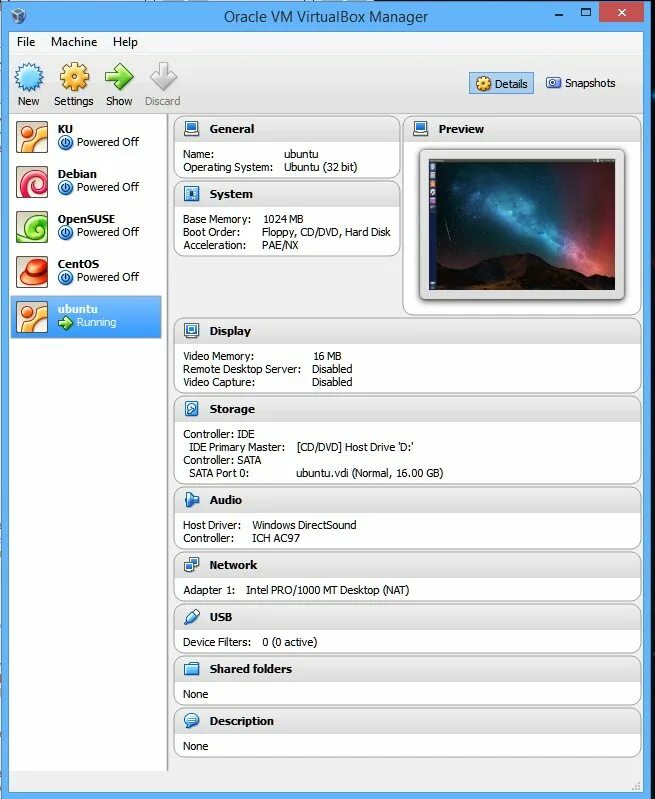Click the Storage section header

pyautogui.click(x=407, y=409)
